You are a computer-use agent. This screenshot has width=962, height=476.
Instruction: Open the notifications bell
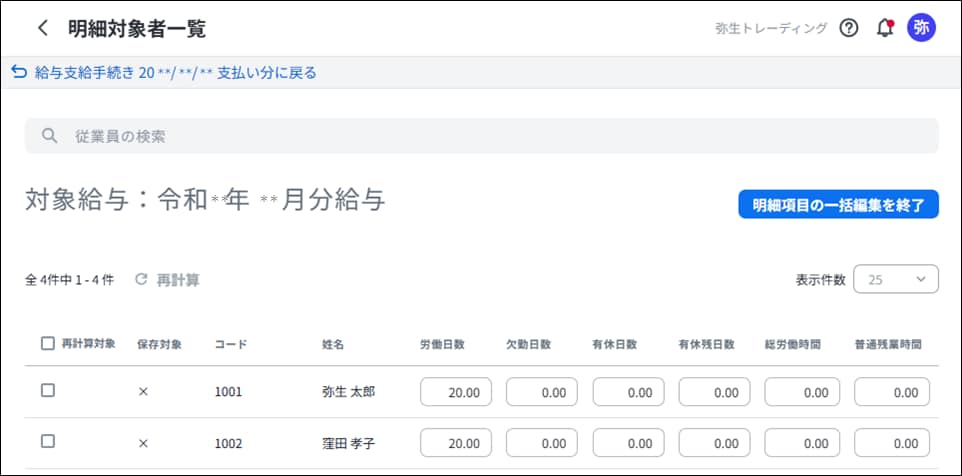[885, 28]
